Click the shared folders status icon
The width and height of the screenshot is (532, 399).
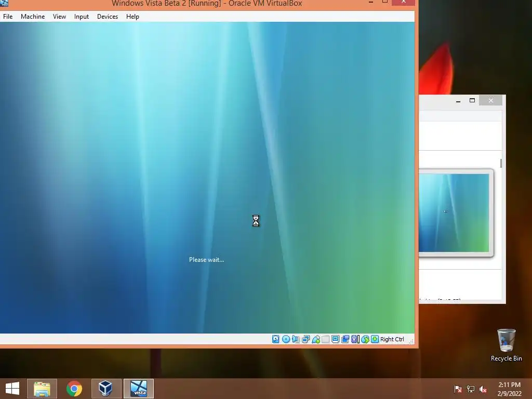pos(325,339)
